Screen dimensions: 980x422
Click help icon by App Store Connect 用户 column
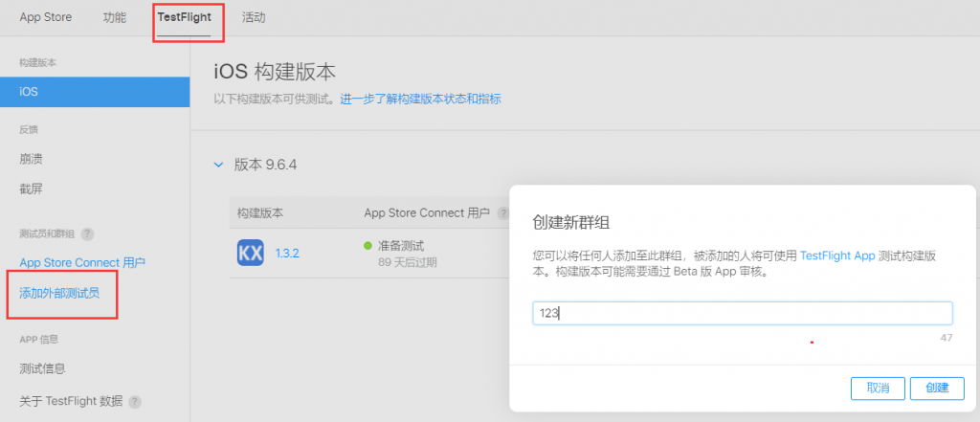click(502, 213)
